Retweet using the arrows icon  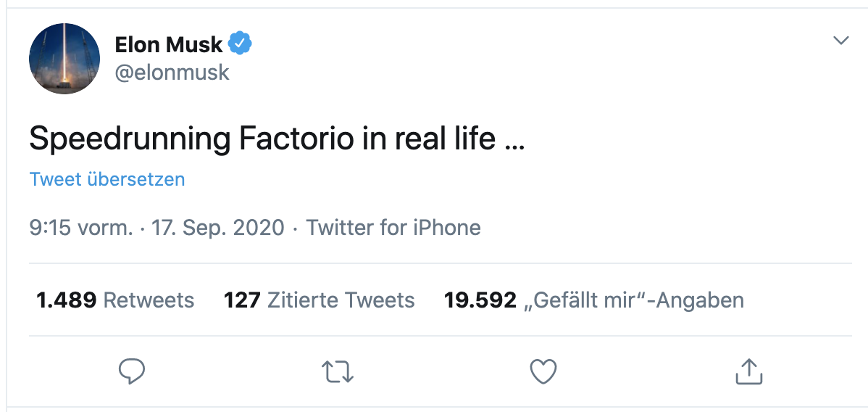[337, 372]
